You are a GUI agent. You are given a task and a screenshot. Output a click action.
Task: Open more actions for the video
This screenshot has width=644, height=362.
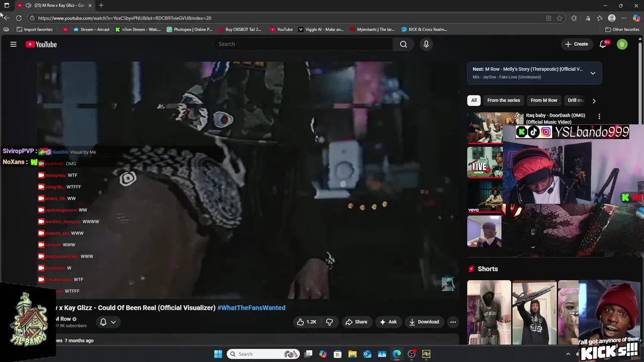tap(453, 322)
